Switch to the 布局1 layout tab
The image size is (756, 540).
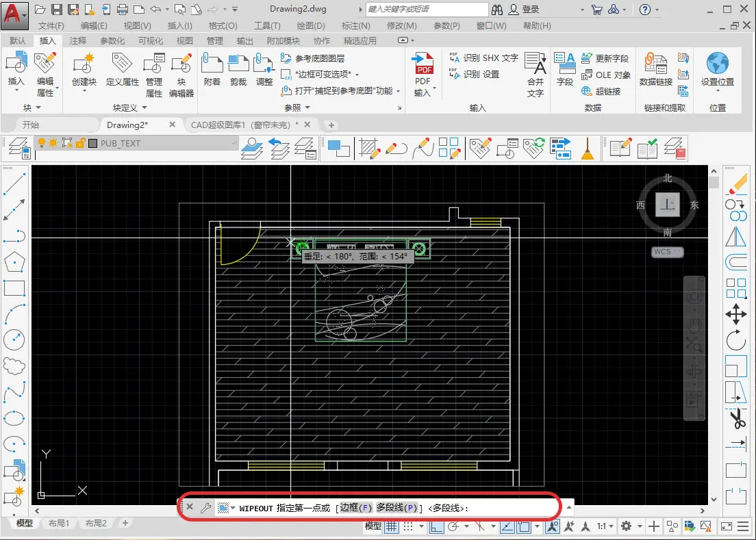[x=59, y=524]
